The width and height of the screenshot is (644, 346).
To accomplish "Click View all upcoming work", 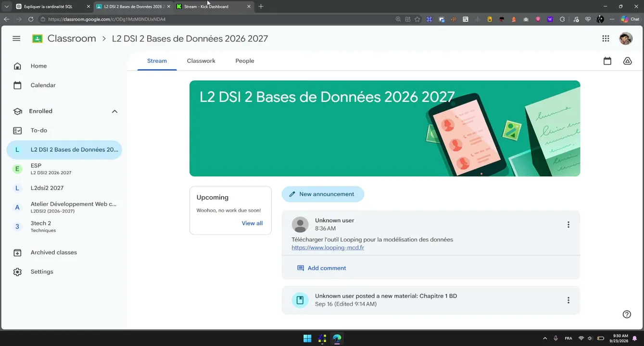I will click(x=252, y=223).
